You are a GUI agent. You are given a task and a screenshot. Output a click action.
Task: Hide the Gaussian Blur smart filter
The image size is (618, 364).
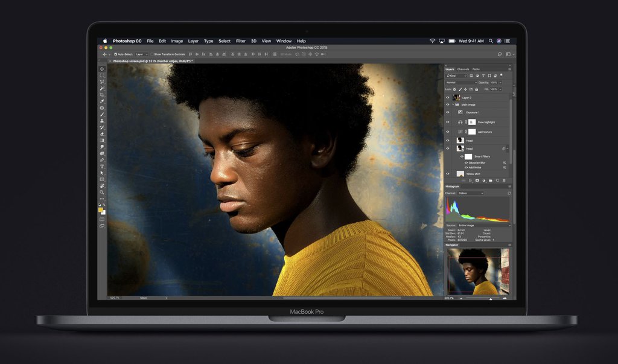(x=467, y=163)
